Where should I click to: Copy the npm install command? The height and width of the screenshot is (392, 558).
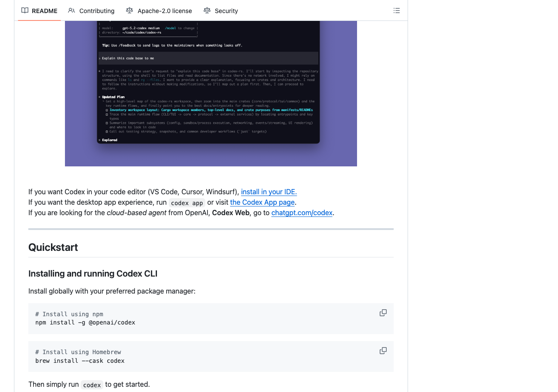383,312
